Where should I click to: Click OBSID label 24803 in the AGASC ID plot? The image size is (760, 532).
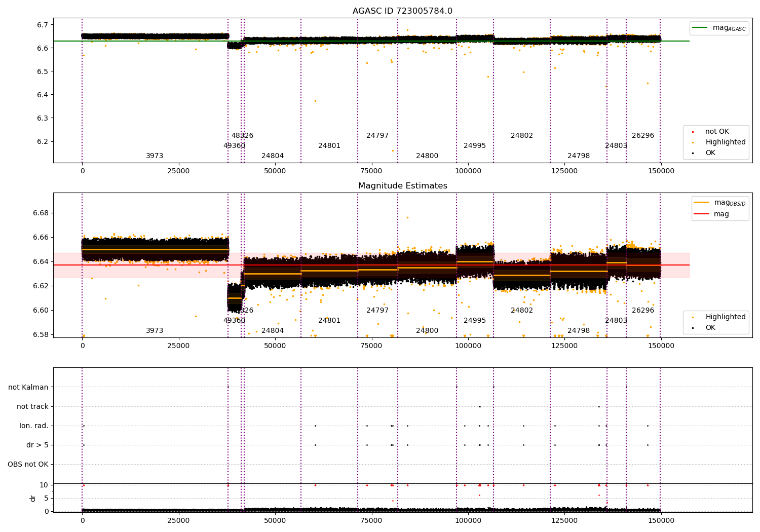pos(616,146)
